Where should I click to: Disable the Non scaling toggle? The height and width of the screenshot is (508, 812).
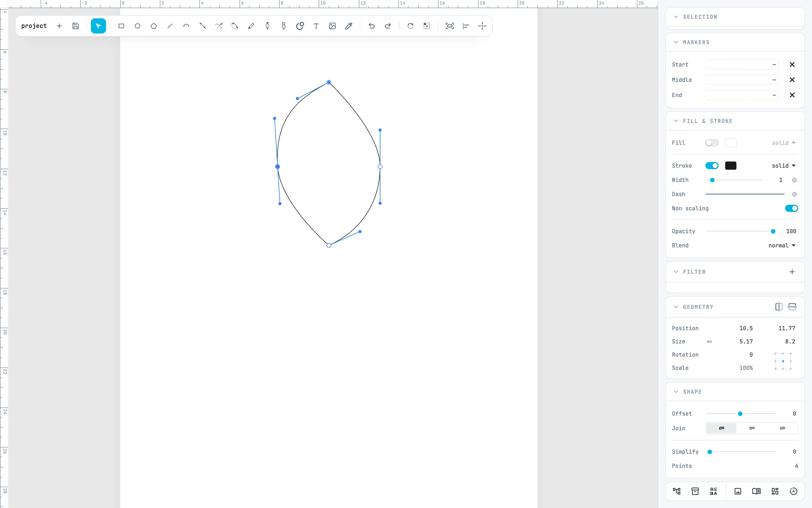(x=791, y=208)
